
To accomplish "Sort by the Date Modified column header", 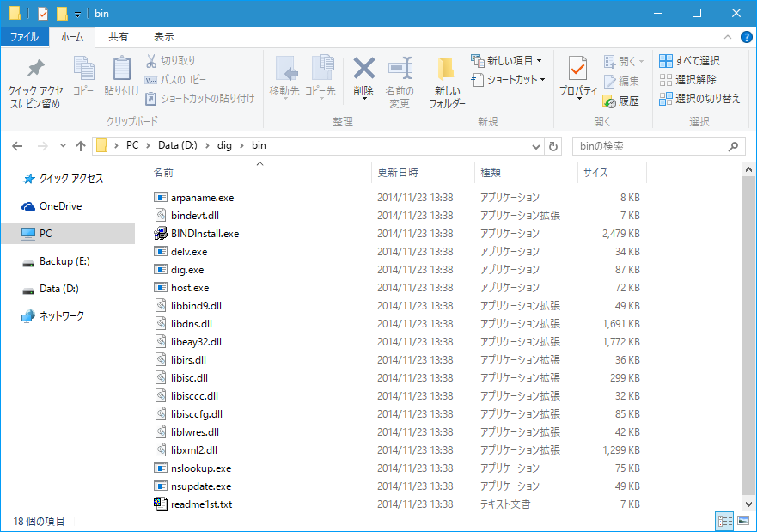I will [398, 173].
